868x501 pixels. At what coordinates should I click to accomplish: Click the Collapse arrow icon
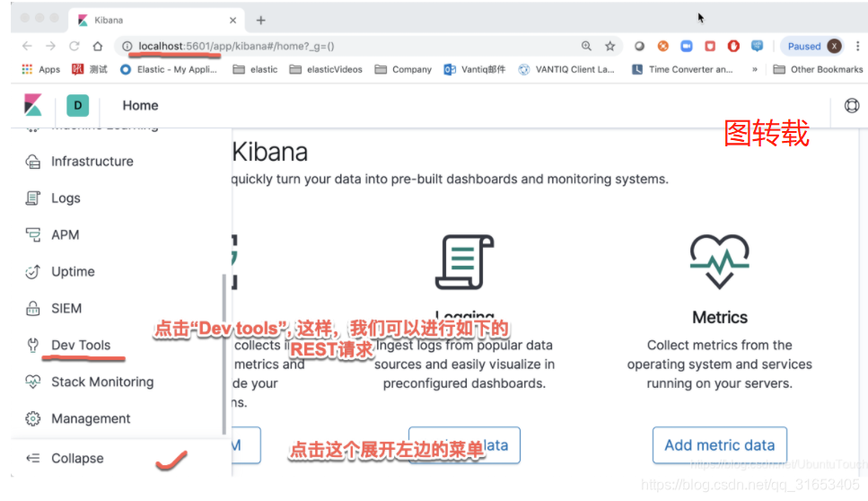(x=32, y=459)
